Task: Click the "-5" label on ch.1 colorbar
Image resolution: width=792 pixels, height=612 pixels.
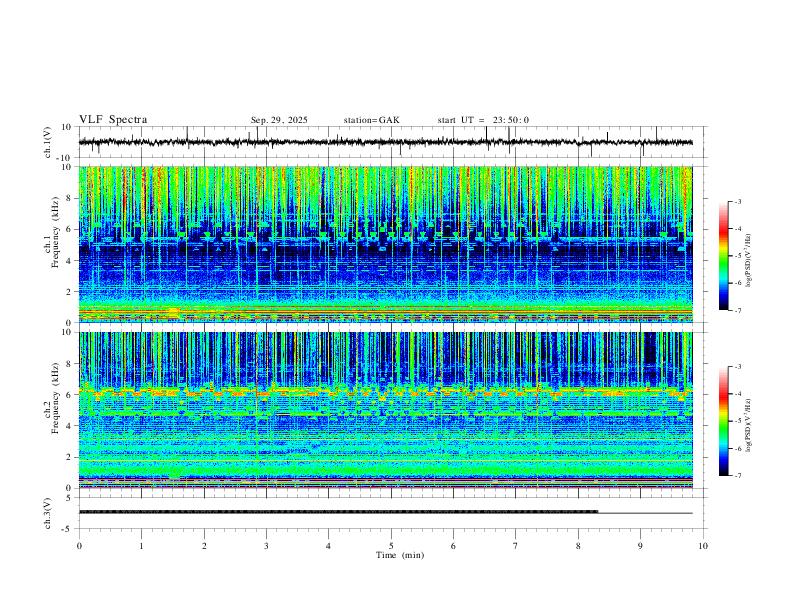Action: click(738, 256)
